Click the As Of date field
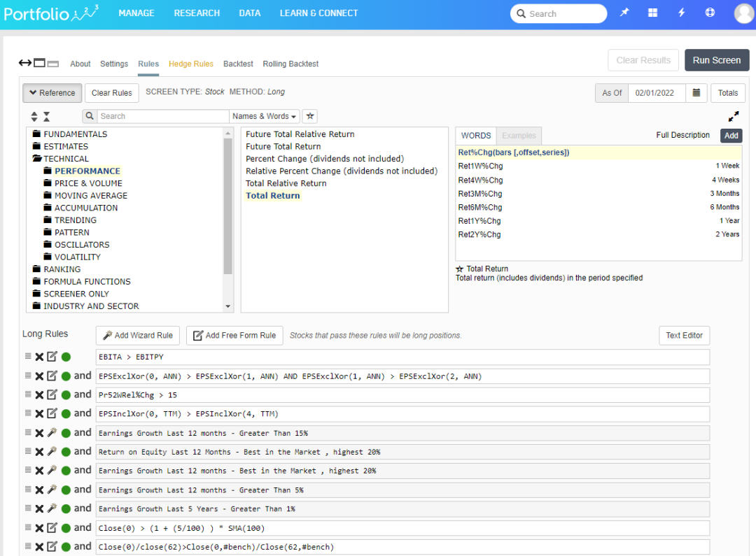 click(657, 92)
